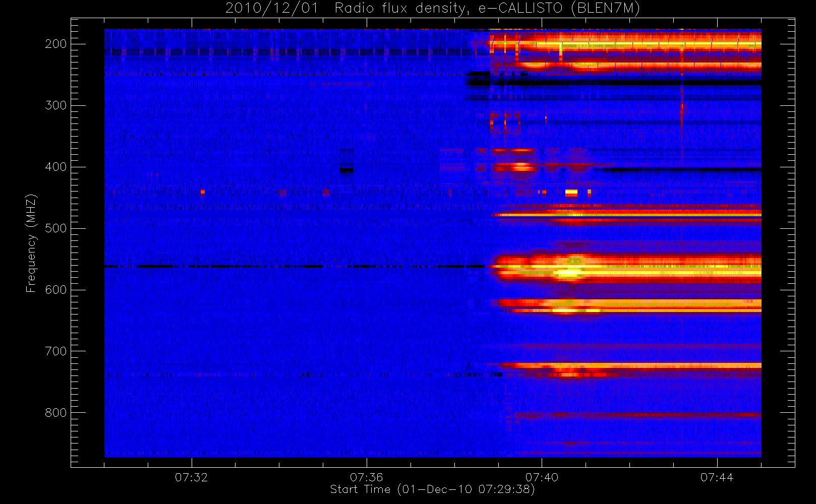The image size is (816, 504).
Task: Click the 500 frequency tick label
Action: pos(55,228)
